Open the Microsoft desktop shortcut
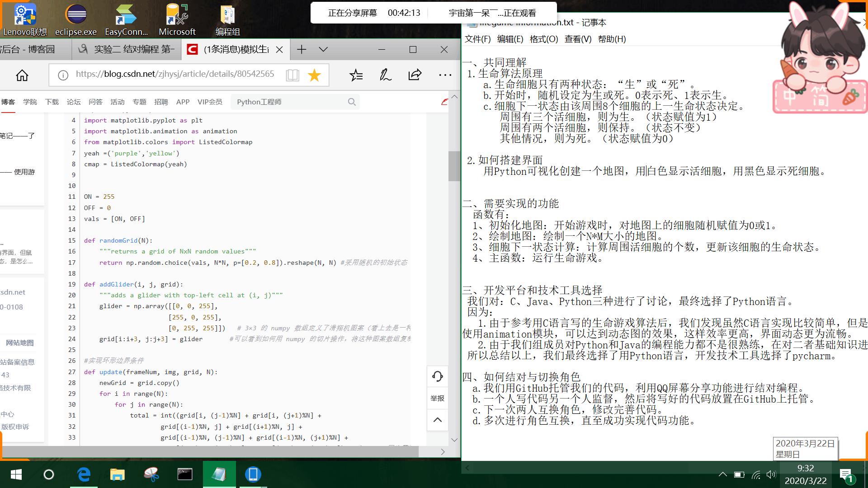 pyautogui.click(x=177, y=19)
